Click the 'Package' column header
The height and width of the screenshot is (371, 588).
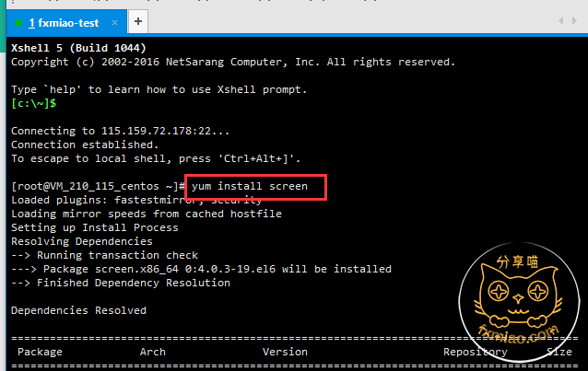click(40, 352)
